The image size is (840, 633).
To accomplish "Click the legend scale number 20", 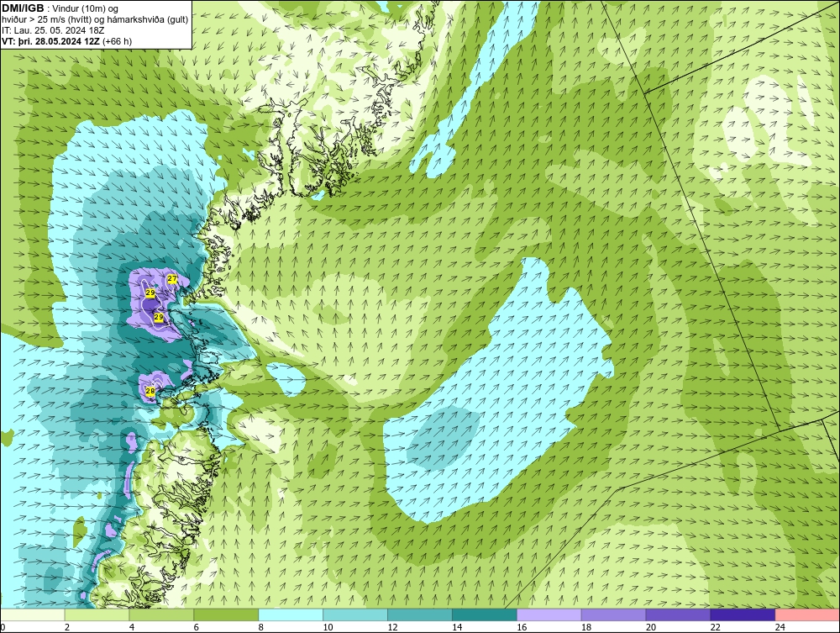I will 650,627.
